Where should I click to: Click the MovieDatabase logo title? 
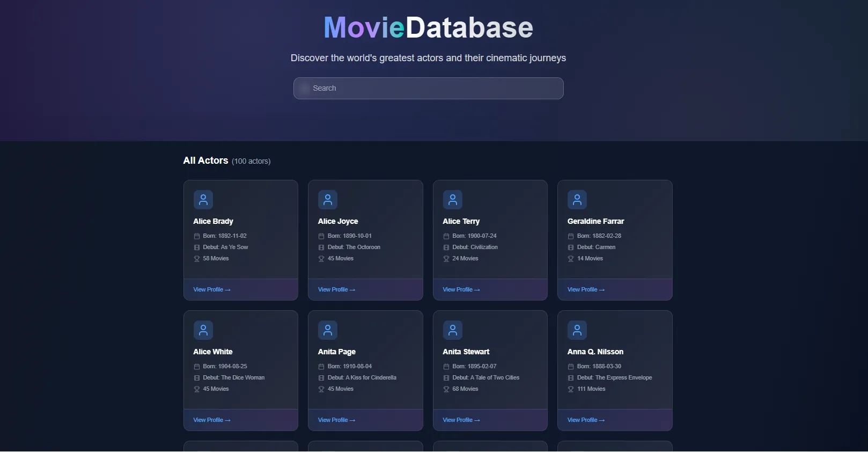[x=428, y=27]
